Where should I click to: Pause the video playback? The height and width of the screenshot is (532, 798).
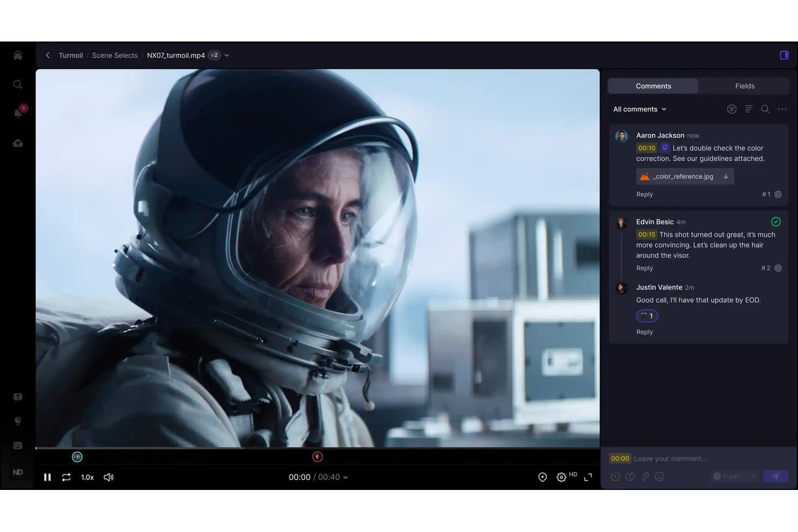[47, 477]
